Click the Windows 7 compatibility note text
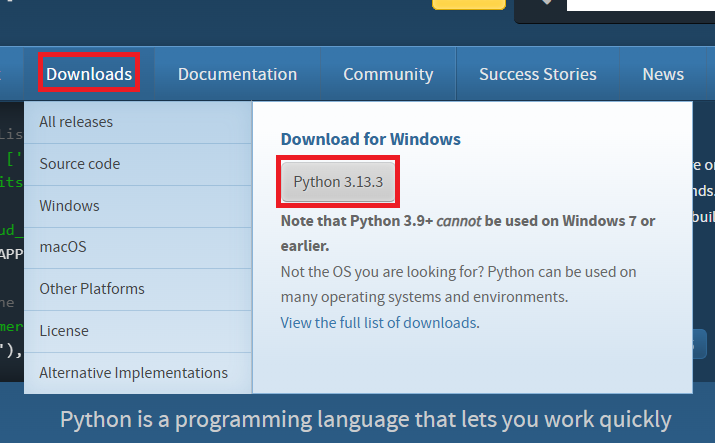715x443 pixels. 468,233
